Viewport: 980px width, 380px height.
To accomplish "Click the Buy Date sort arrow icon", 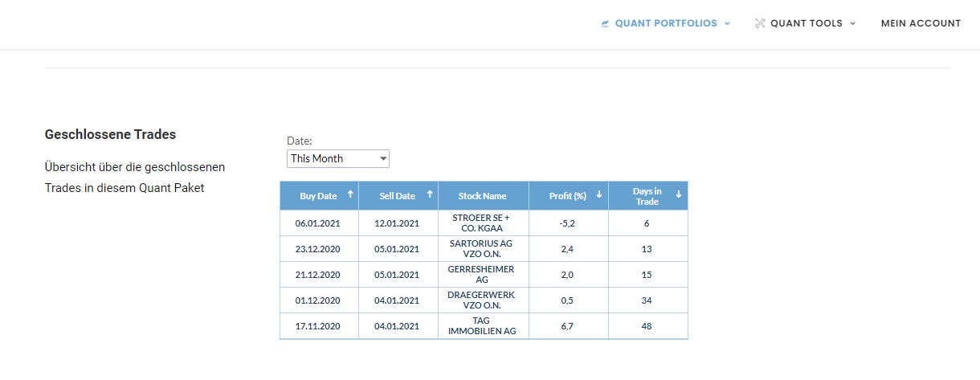I will (350, 194).
